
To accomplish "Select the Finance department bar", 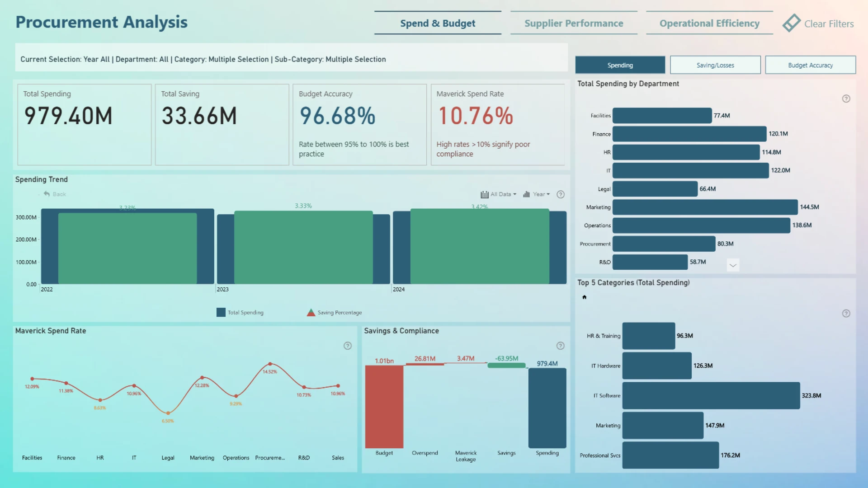I will 689,134.
